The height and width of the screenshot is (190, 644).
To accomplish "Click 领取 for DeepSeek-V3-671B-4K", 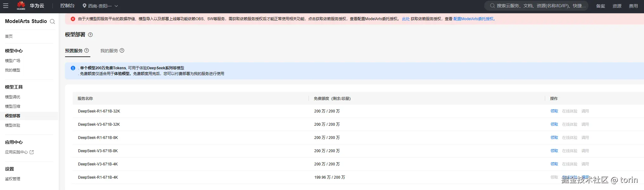I will coord(554,164).
